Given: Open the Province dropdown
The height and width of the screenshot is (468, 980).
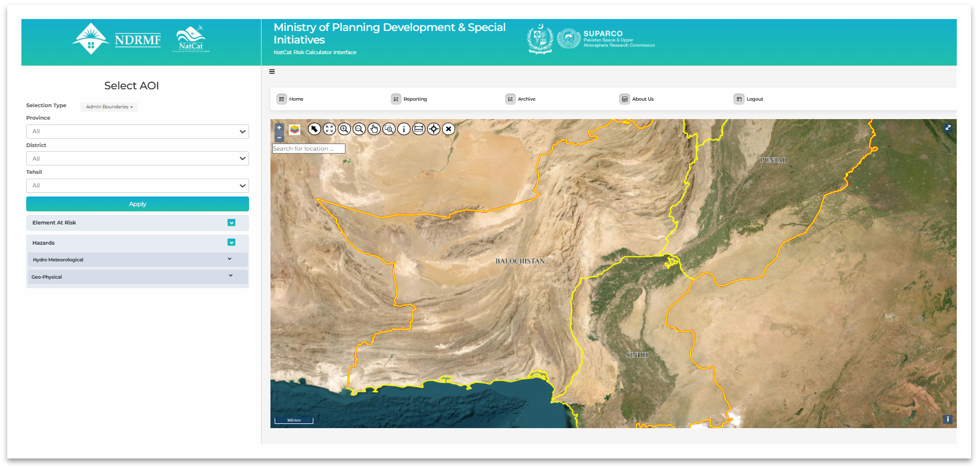Looking at the screenshot, I should tap(137, 132).
